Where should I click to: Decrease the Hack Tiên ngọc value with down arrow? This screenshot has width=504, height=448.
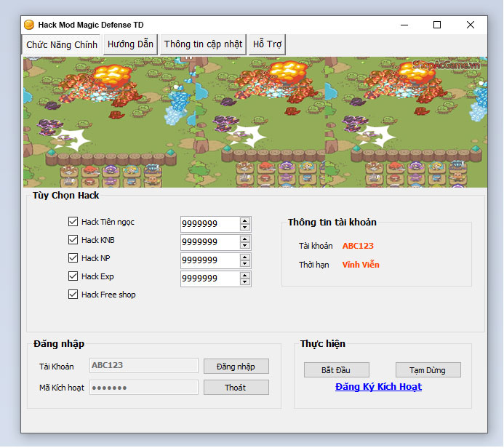pos(245,228)
